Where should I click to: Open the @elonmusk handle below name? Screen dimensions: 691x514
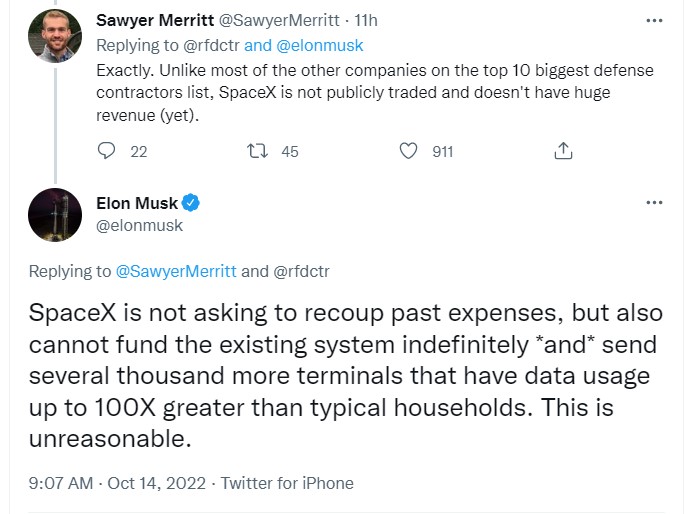tap(139, 226)
